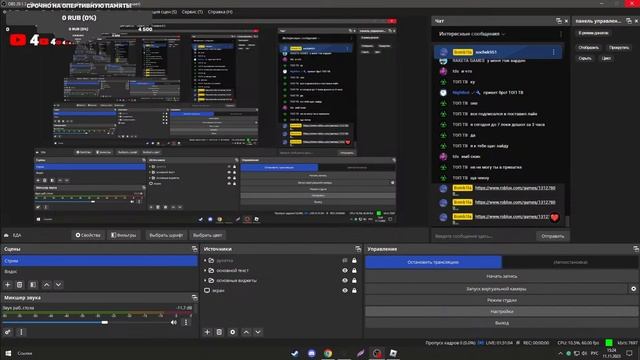Open advanced audio properties gear in mixer
Screen dimensions: 640x360
[7, 332]
